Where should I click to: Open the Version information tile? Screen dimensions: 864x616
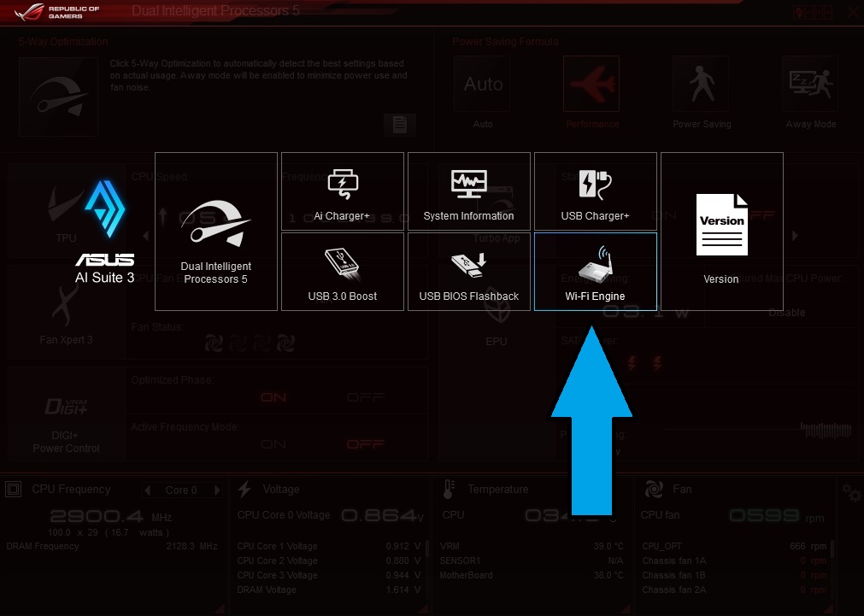pyautogui.click(x=722, y=232)
